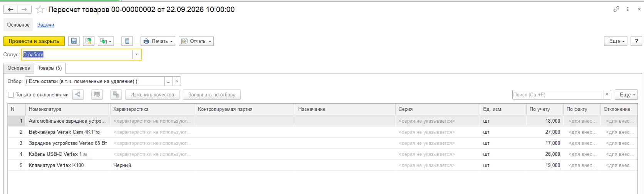
Task: Open the top Еще menu
Action: pos(616,41)
